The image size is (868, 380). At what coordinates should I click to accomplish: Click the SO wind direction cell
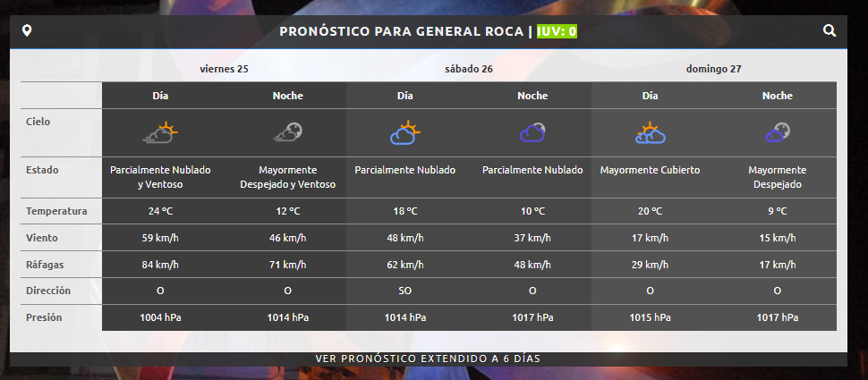(x=404, y=291)
